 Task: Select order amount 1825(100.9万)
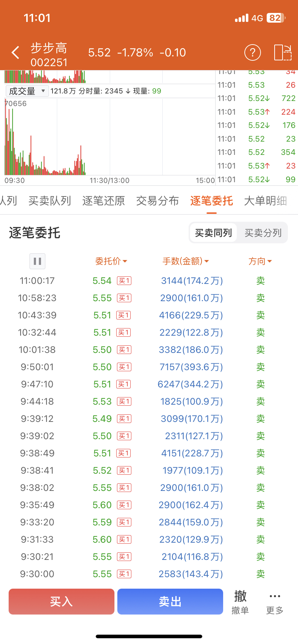coord(191,401)
